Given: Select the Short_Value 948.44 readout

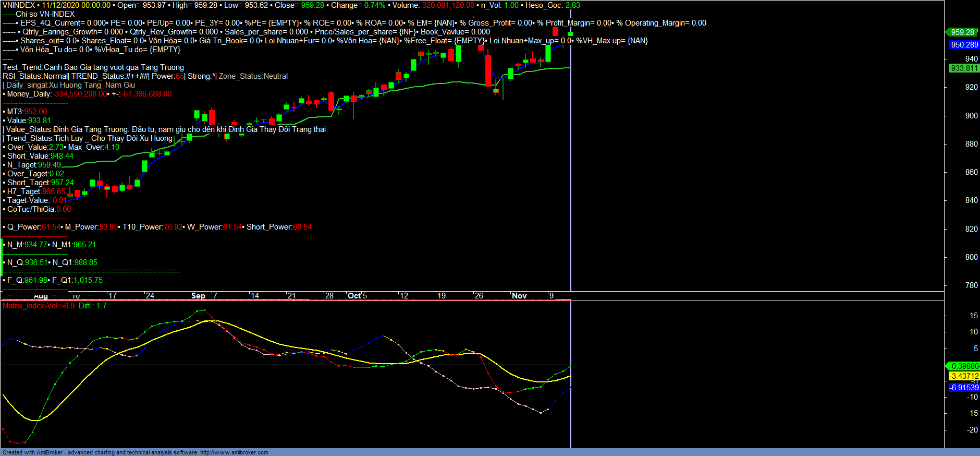Looking at the screenshot, I should coord(40,156).
